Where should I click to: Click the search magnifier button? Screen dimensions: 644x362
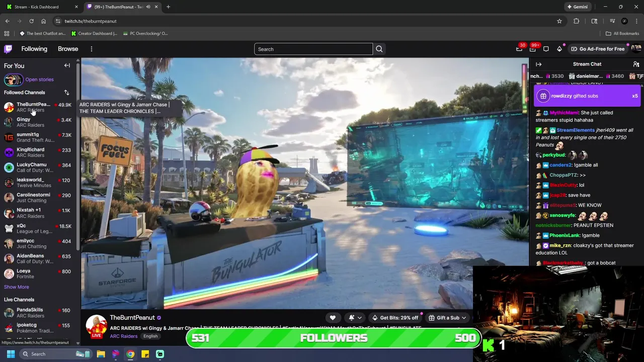click(x=379, y=49)
